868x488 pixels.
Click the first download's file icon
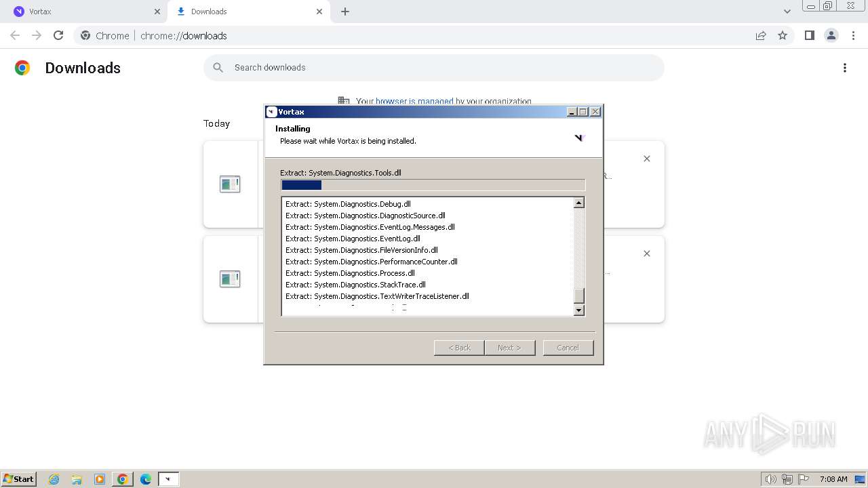(x=230, y=184)
